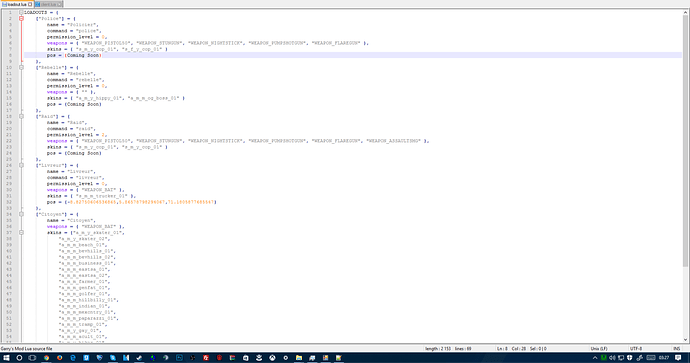Click "a_m_y_hippy_01" skin string
The height and width of the screenshot is (363, 690).
pyautogui.click(x=99, y=98)
